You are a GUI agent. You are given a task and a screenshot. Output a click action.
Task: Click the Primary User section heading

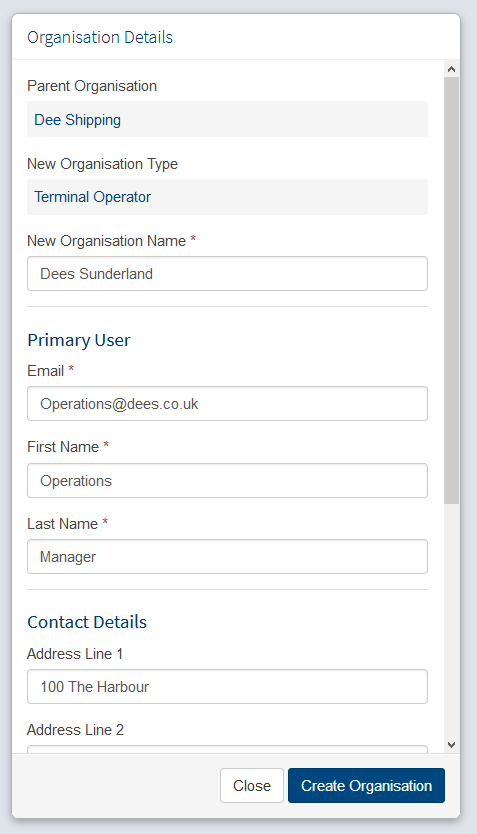79,340
